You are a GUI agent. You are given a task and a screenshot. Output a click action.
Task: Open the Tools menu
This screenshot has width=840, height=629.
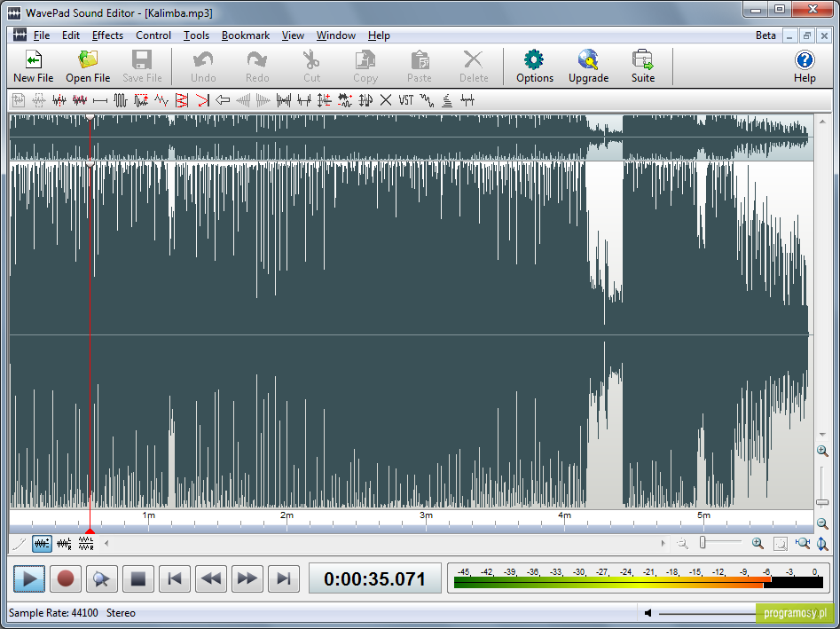pyautogui.click(x=196, y=35)
